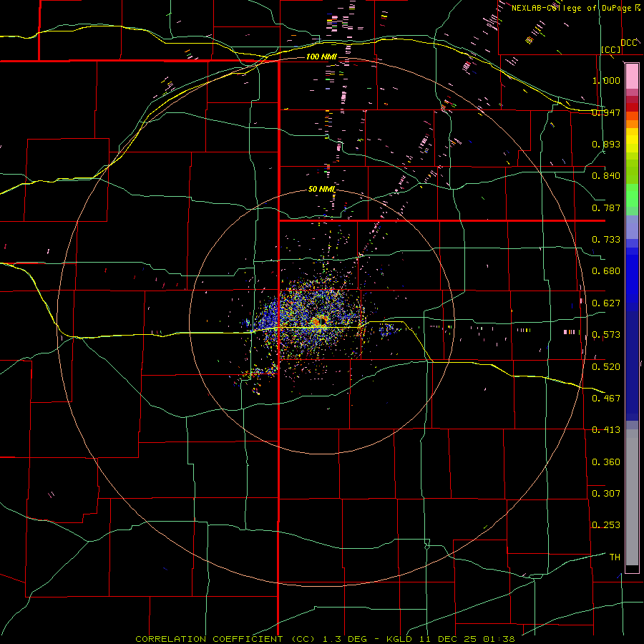Click the 0.360 scale value
The height and width of the screenshot is (644, 644).
click(606, 462)
